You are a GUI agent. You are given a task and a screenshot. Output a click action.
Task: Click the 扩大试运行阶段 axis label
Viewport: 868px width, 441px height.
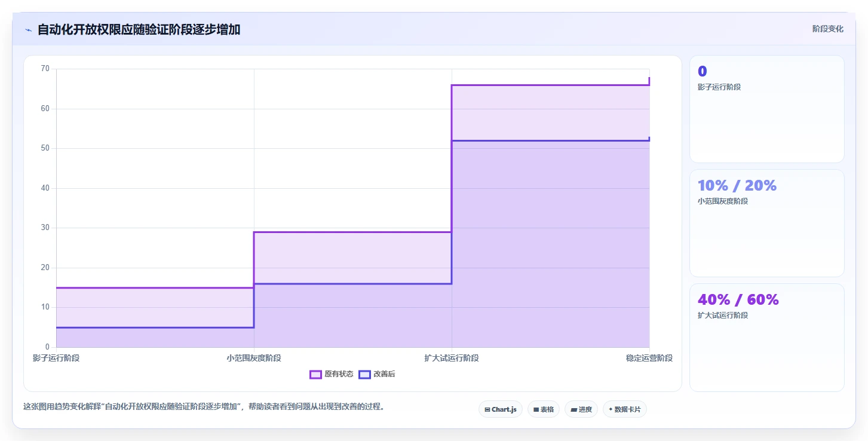[x=452, y=358]
